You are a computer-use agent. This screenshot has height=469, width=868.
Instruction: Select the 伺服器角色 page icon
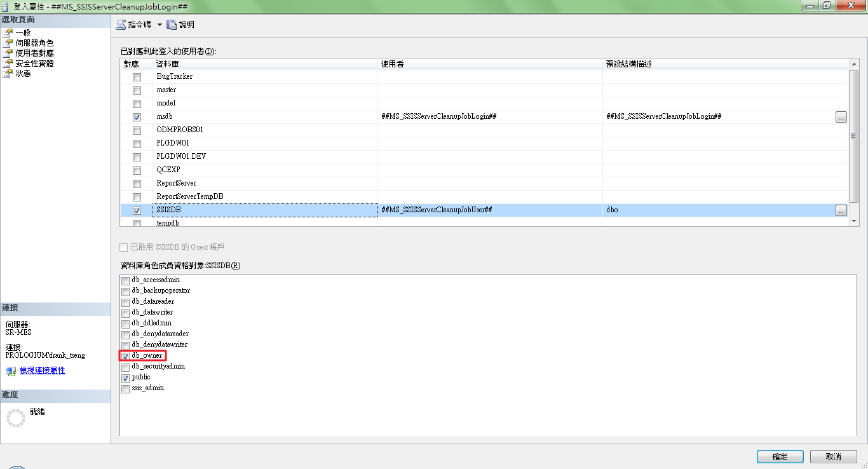[x=8, y=43]
